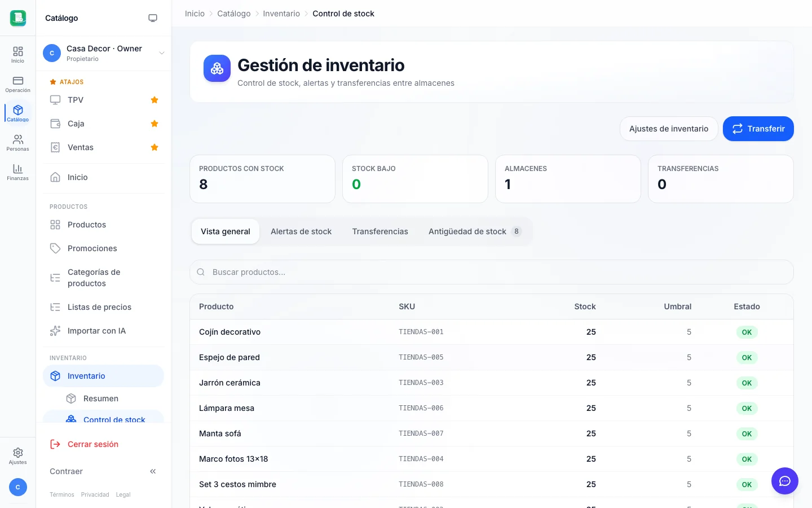This screenshot has height=508, width=812.
Task: Open Listas de precios
Action: (x=103, y=307)
